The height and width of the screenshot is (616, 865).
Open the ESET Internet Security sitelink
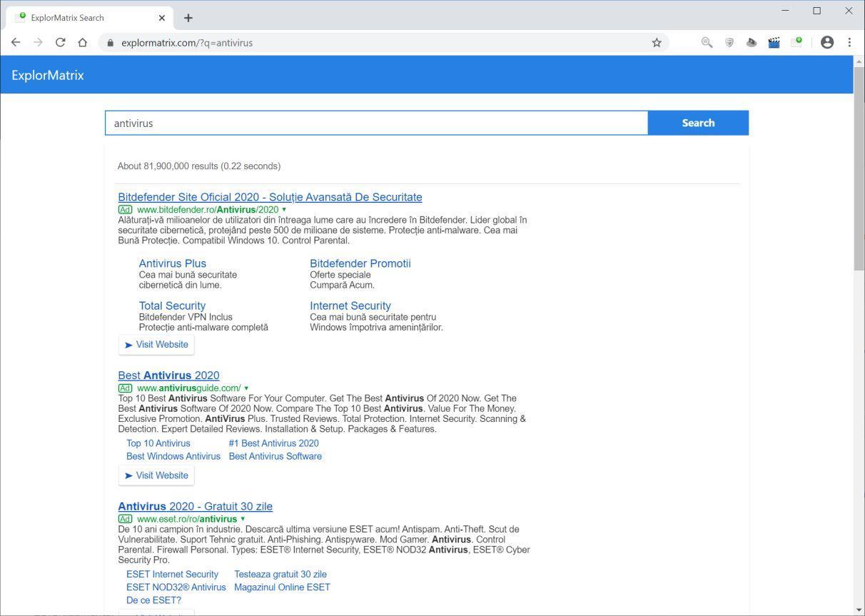tap(172, 575)
